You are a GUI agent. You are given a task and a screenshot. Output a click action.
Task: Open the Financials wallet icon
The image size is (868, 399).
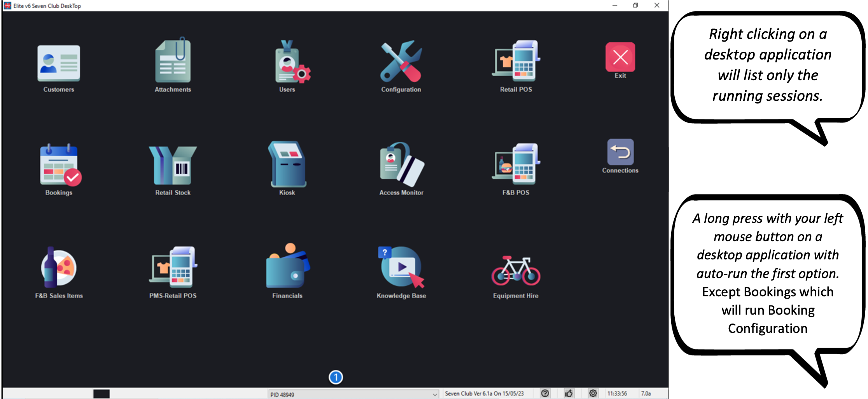288,266
